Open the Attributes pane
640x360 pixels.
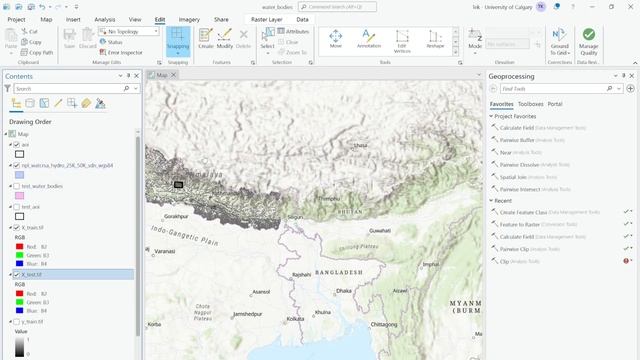coord(293,31)
